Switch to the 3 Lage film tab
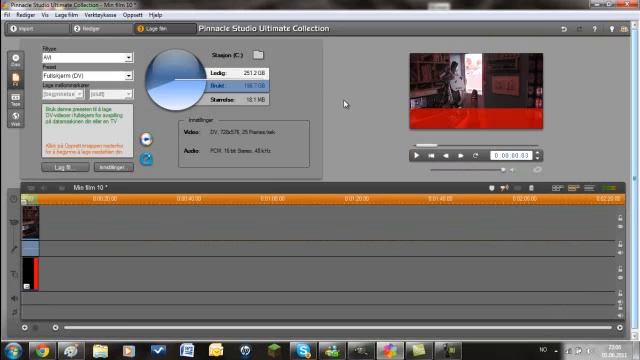The height and width of the screenshot is (360, 640). click(x=165, y=29)
